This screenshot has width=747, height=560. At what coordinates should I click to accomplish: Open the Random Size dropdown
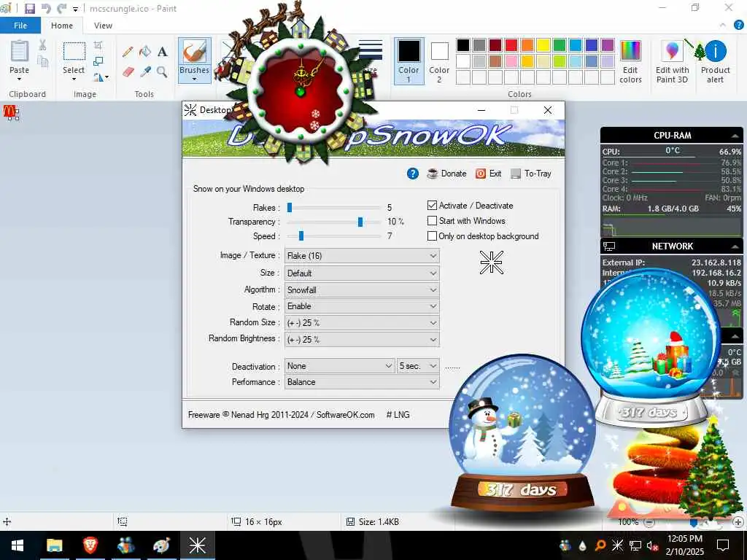362,323
